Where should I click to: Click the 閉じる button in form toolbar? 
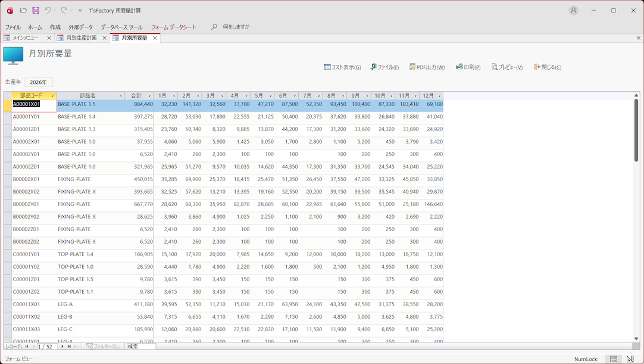[547, 67]
